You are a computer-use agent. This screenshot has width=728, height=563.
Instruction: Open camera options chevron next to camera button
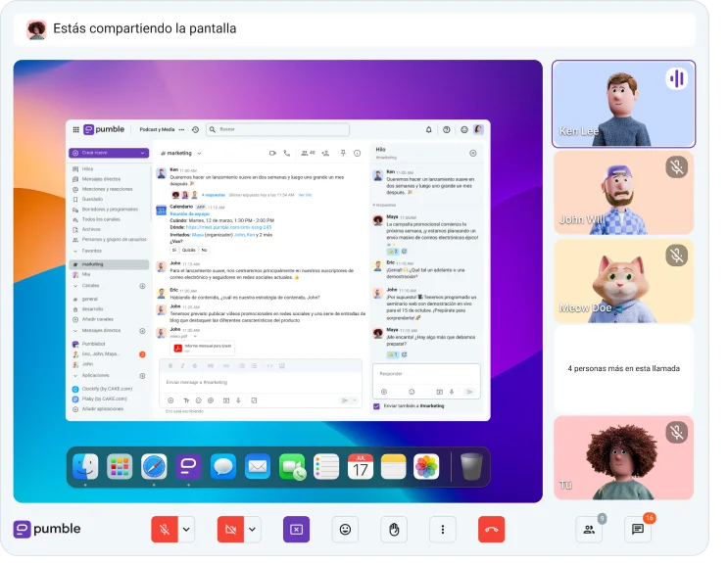[253, 529]
